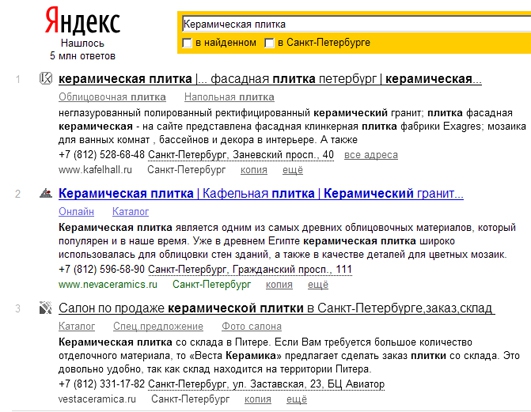The width and height of the screenshot is (531, 412).
Task: Open 'Фото салона' sitelink
Action: point(251,326)
